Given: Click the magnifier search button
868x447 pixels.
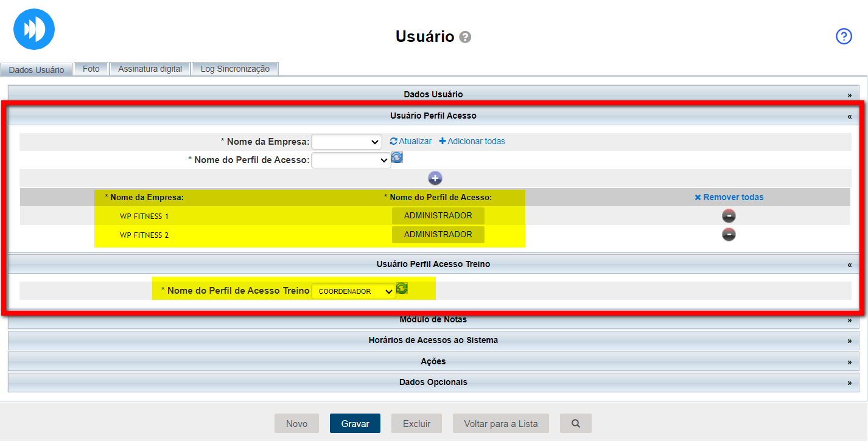Looking at the screenshot, I should coord(575,423).
